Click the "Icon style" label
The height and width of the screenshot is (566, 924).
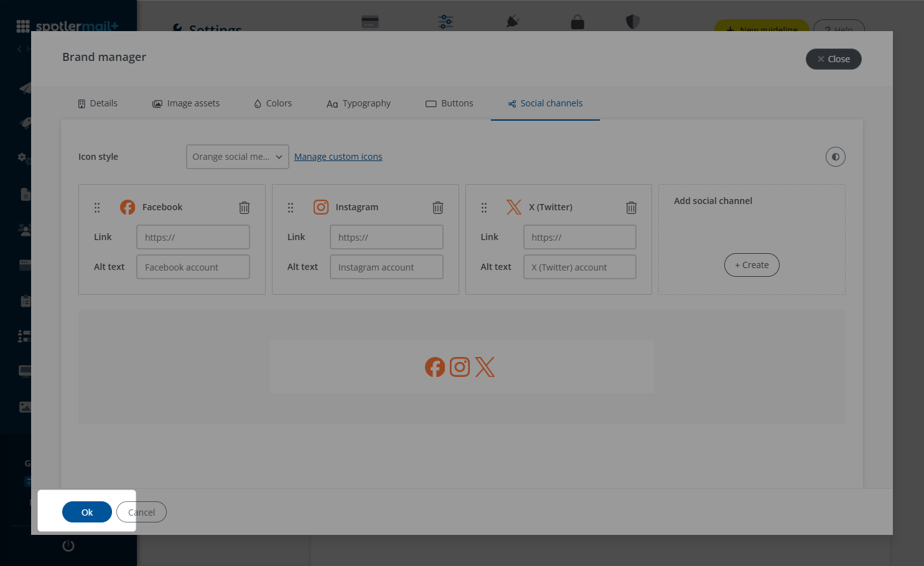click(x=98, y=157)
